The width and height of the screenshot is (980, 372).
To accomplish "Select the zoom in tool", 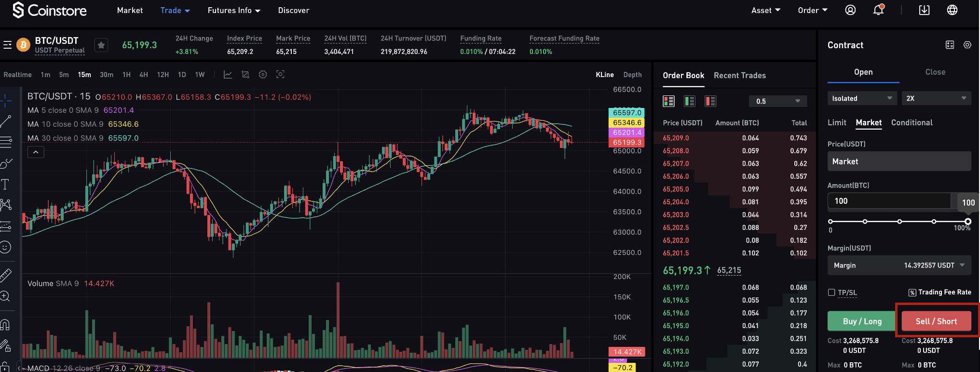I will click(x=6, y=296).
